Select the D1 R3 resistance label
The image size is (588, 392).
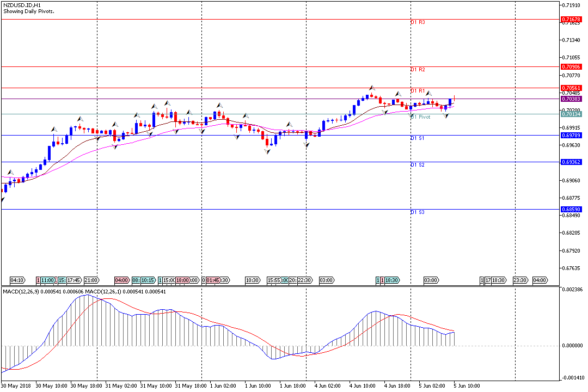(418, 22)
